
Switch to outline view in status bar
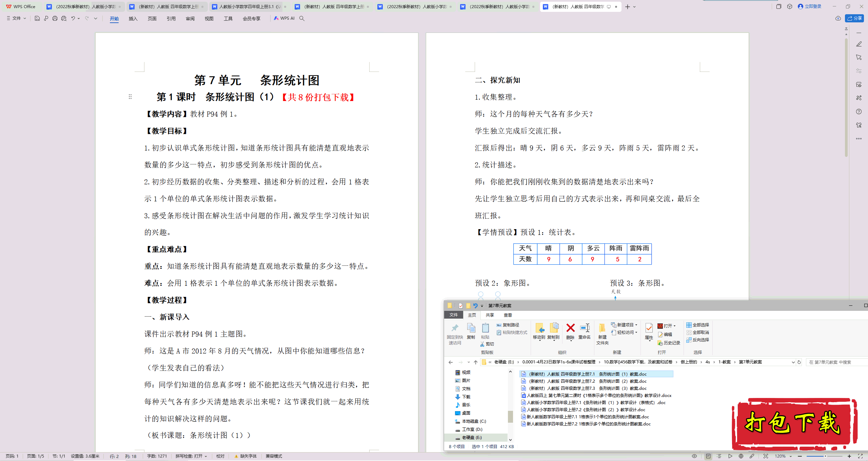click(719, 456)
